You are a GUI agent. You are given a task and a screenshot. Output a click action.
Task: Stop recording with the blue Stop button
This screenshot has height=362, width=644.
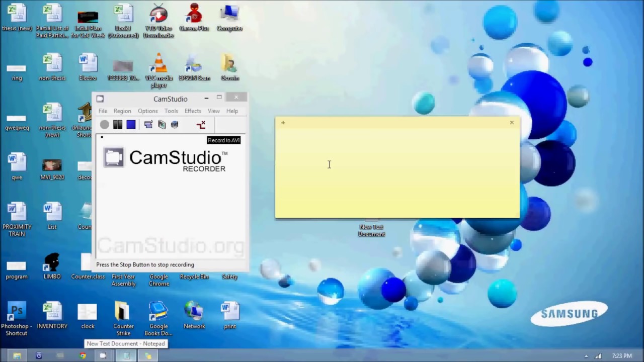click(131, 125)
